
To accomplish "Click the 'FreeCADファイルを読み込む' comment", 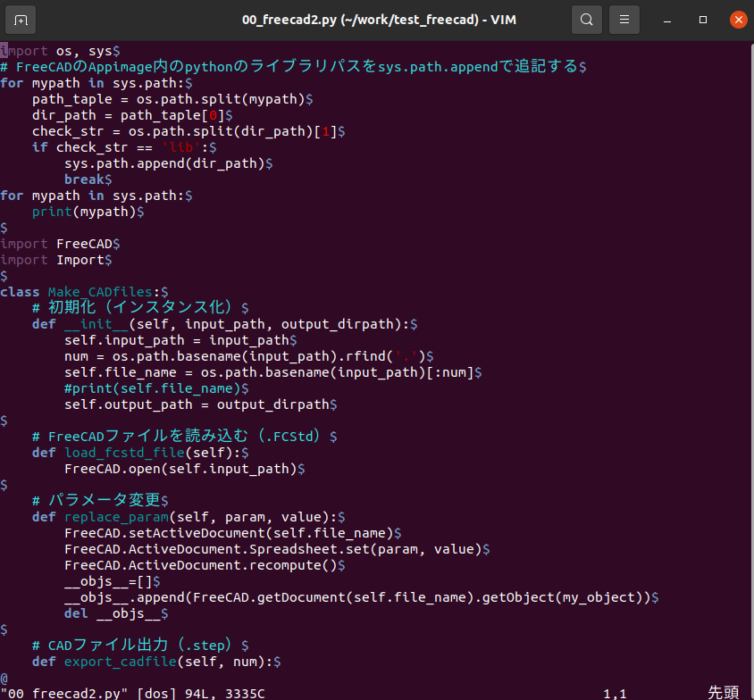I will click(x=185, y=437).
